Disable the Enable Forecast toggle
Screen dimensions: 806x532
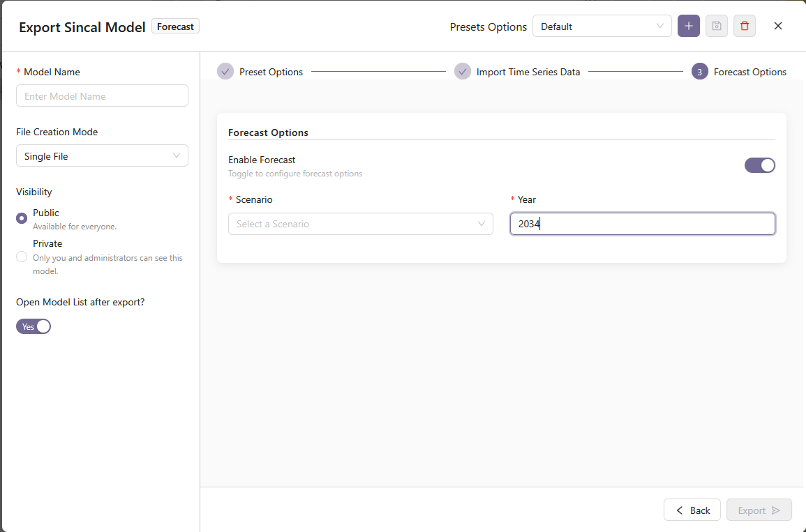(x=760, y=165)
